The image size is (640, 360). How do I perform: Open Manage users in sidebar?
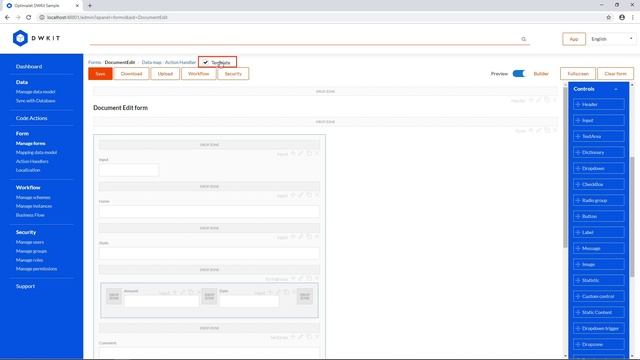(x=30, y=242)
